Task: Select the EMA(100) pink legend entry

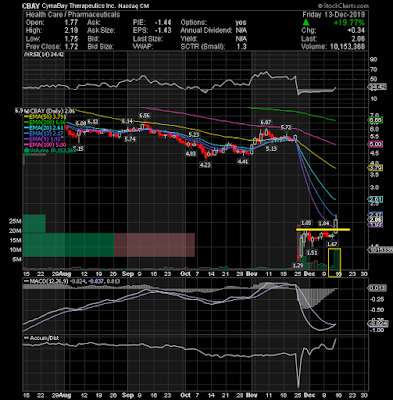Action: coord(45,145)
